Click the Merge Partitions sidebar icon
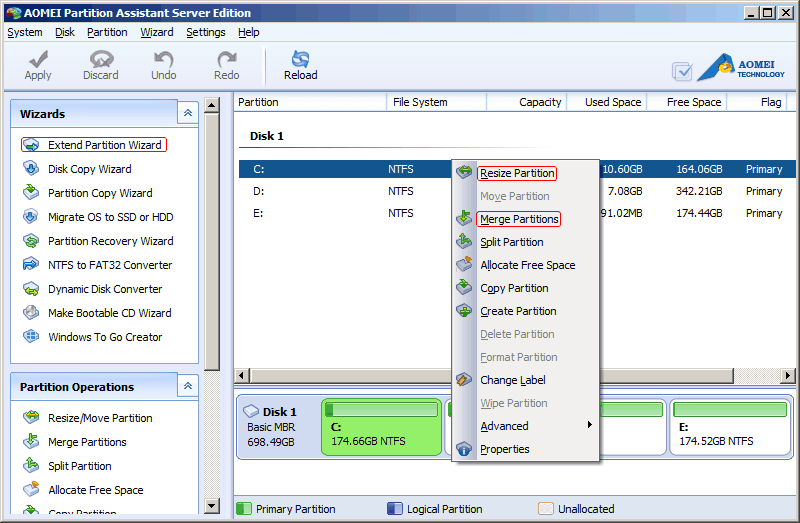This screenshot has width=800, height=523. point(31,441)
